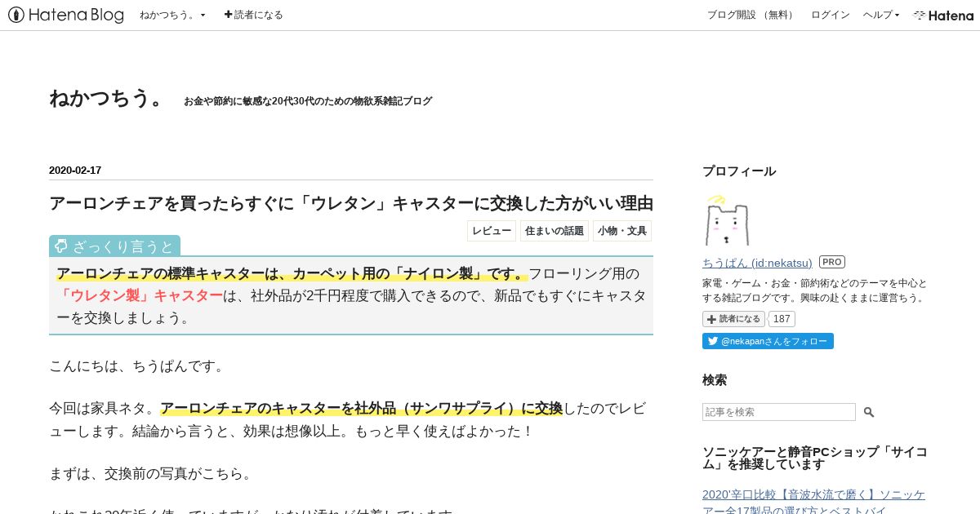980x514 pixels.
Task: Focus the 記事を検索 search field
Action: 779,412
